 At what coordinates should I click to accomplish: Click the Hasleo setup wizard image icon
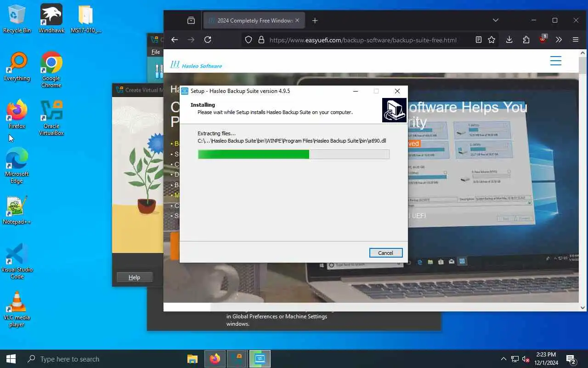tap(394, 110)
